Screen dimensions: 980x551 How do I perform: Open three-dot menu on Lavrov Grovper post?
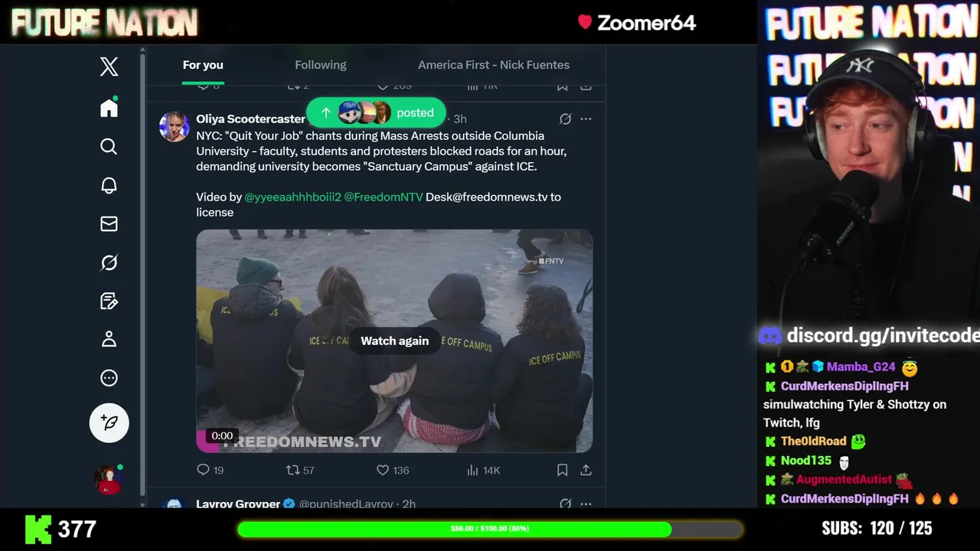586,504
